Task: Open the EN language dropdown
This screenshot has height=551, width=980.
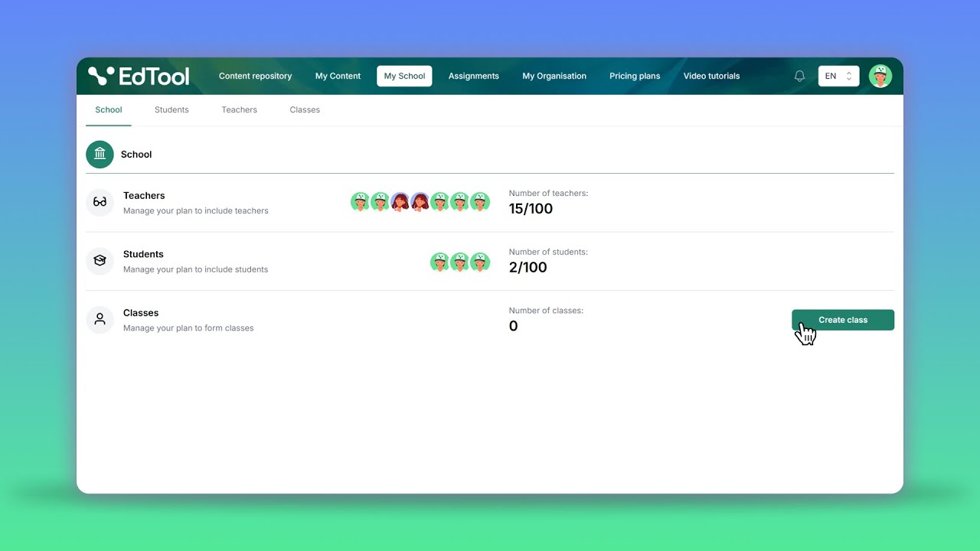Action: [x=838, y=76]
